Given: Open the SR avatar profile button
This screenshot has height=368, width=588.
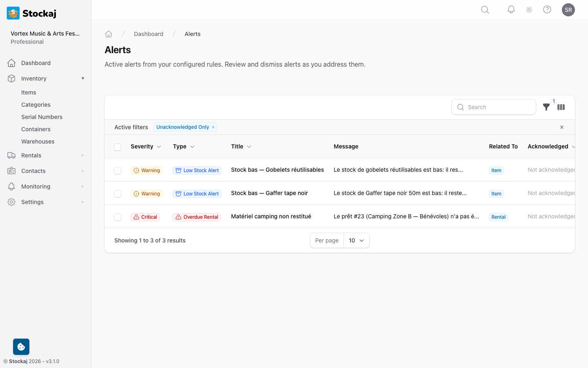Looking at the screenshot, I should coord(568,9).
